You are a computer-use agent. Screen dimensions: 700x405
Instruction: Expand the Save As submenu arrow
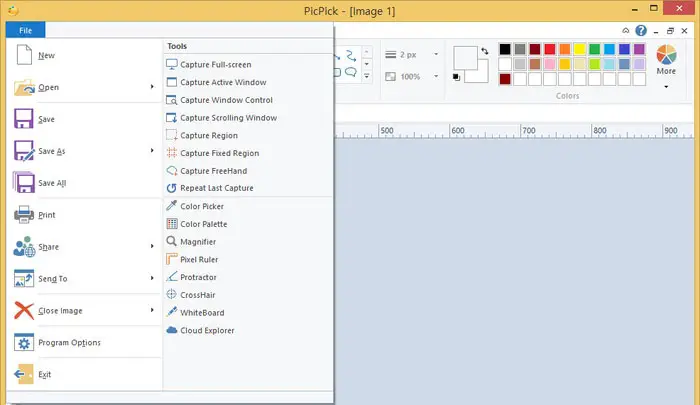[x=152, y=150]
